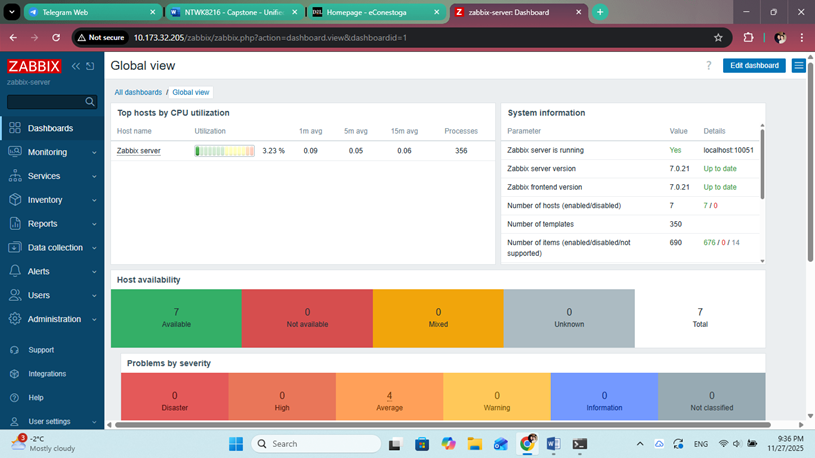Image resolution: width=815 pixels, height=458 pixels.
Task: Open the Terminal from the taskbar
Action: click(x=580, y=444)
